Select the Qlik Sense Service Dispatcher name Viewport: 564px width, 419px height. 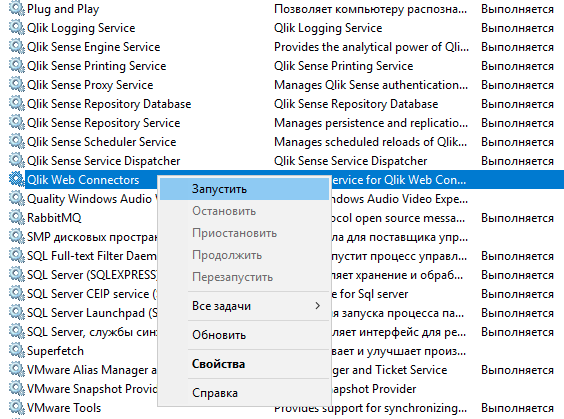pyautogui.click(x=104, y=161)
